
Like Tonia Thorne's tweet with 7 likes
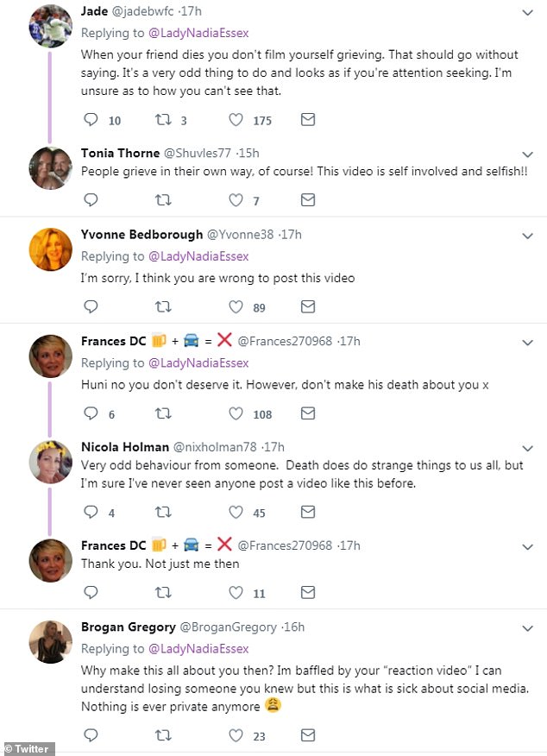[236, 200]
